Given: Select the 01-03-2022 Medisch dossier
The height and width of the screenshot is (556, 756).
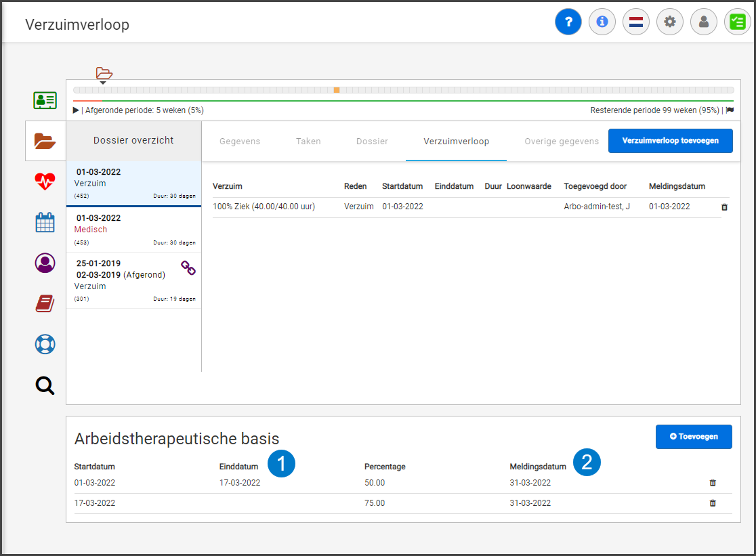Looking at the screenshot, I should 134,230.
